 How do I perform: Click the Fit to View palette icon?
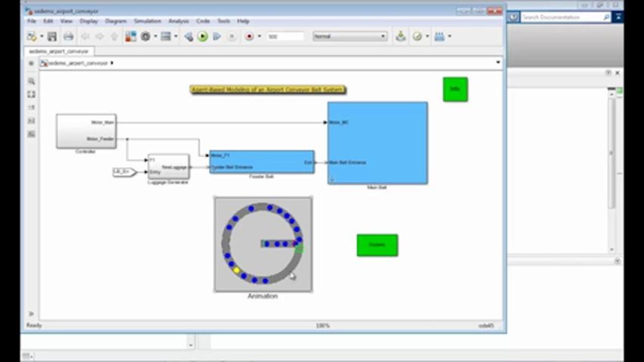click(x=31, y=94)
